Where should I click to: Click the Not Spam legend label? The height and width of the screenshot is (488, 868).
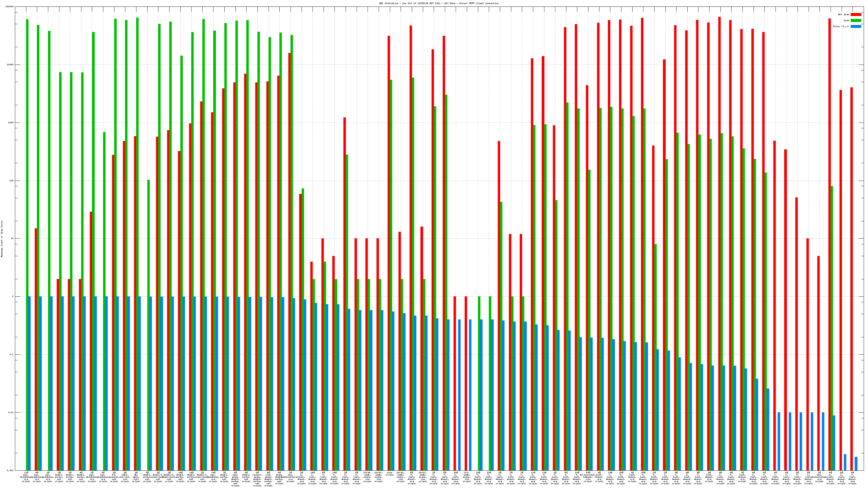coord(844,14)
